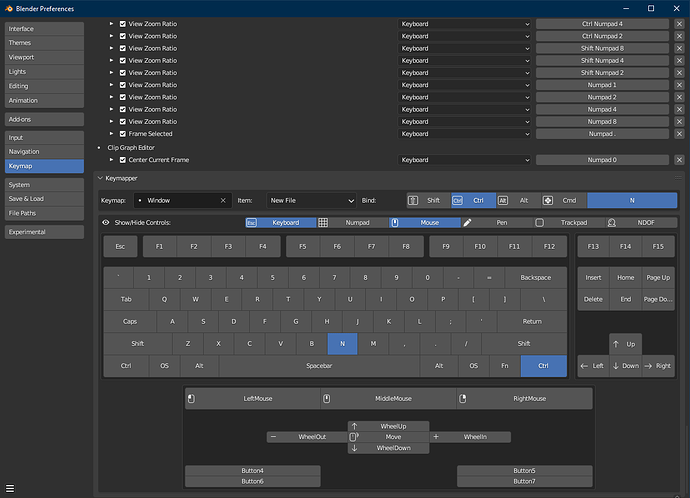This screenshot has width=690, height=498.
Task: Click the MiddleMouse icon
Action: click(327, 399)
